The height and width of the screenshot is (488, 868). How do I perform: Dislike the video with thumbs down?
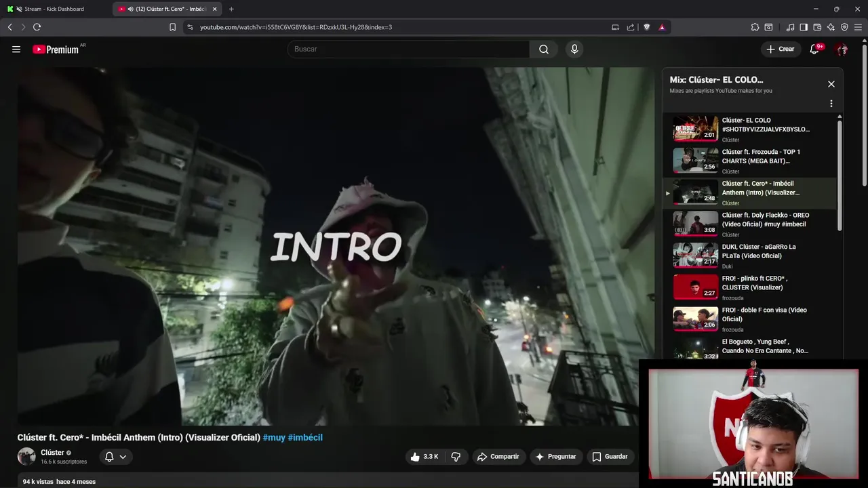click(x=456, y=457)
